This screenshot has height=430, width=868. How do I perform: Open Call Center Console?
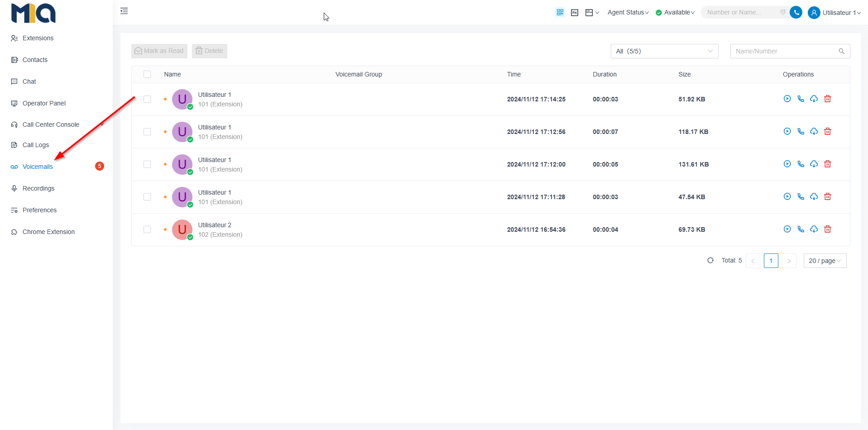coord(51,124)
